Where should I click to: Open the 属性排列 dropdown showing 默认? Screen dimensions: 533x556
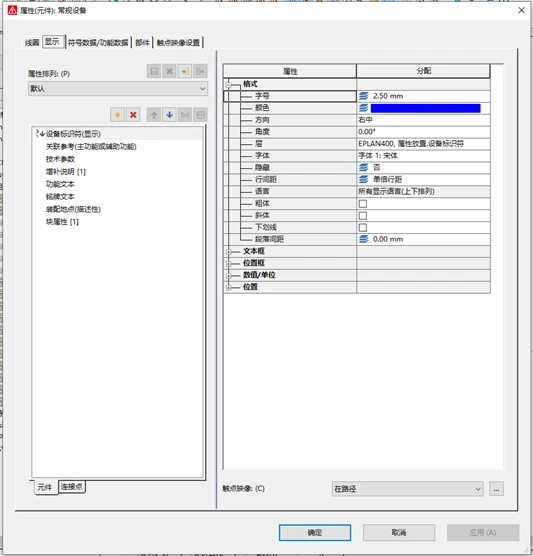pyautogui.click(x=118, y=89)
